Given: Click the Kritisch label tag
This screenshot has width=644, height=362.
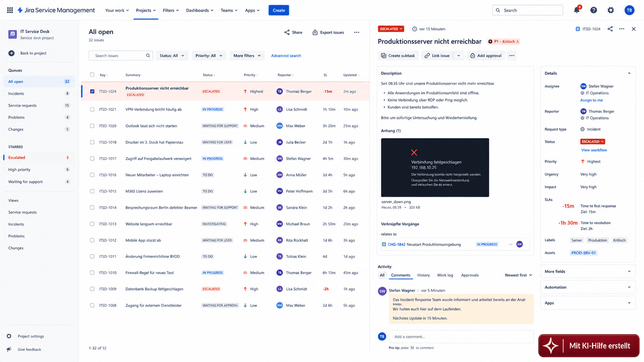Looking at the screenshot, I should tap(619, 240).
